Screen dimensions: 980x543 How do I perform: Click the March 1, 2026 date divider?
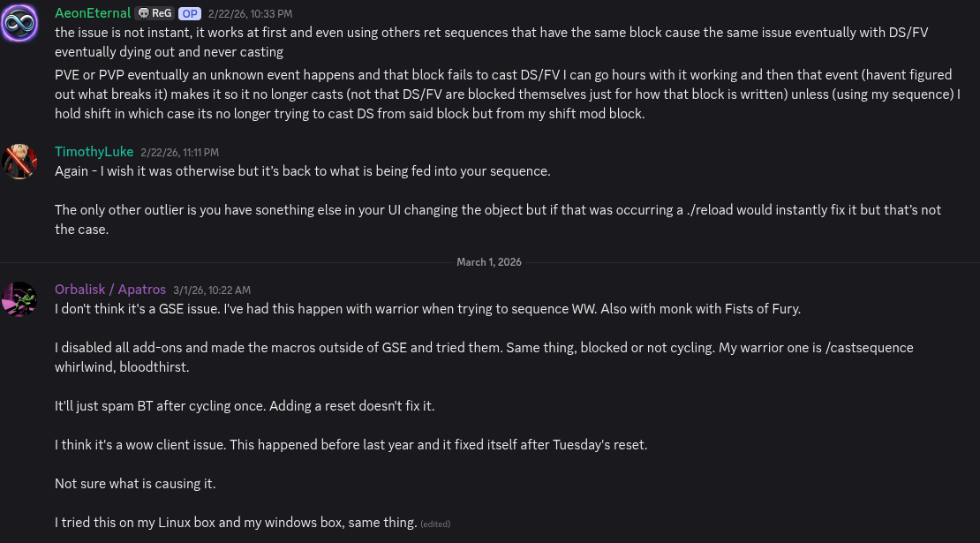pos(489,262)
